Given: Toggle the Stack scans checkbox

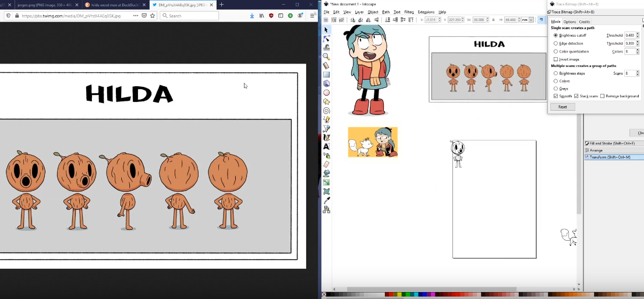Looking at the screenshot, I should [x=576, y=96].
